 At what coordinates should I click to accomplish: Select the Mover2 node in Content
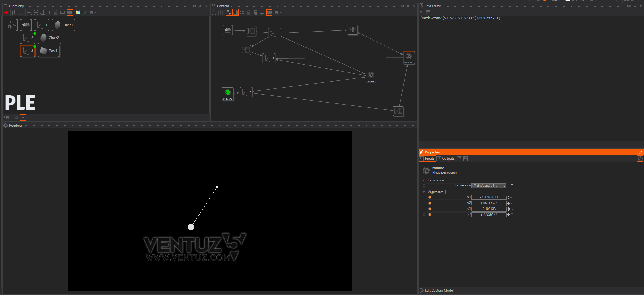(x=228, y=93)
